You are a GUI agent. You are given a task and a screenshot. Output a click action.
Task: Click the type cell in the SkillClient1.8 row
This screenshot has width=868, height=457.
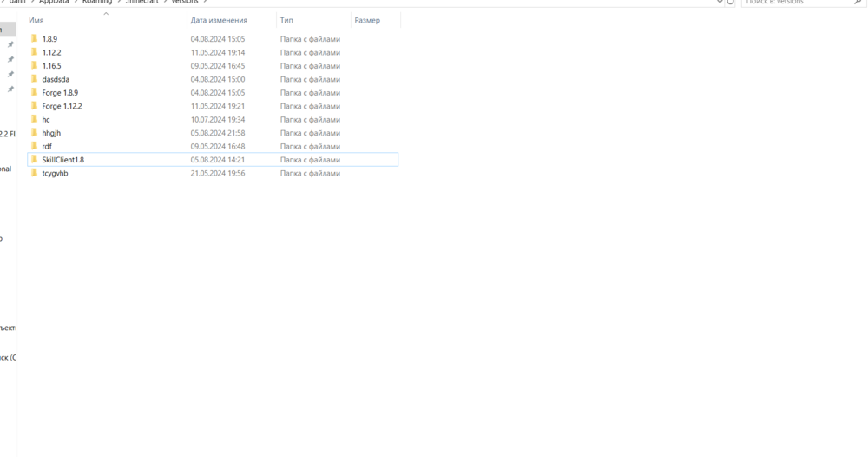310,160
